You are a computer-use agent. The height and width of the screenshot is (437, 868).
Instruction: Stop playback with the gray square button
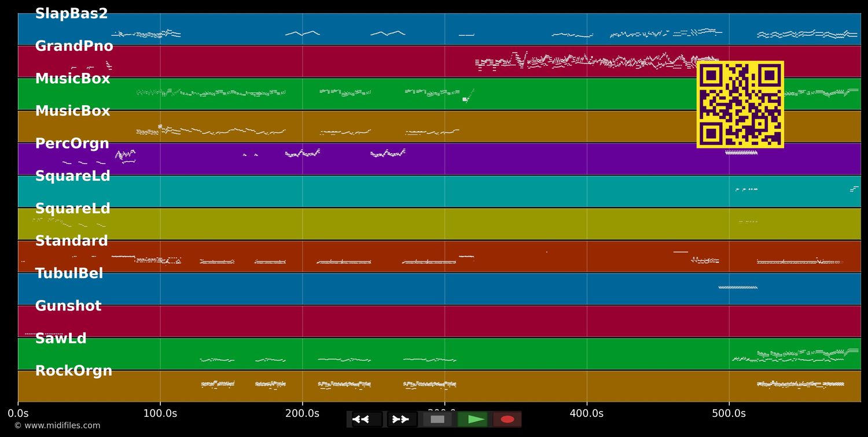[437, 419]
